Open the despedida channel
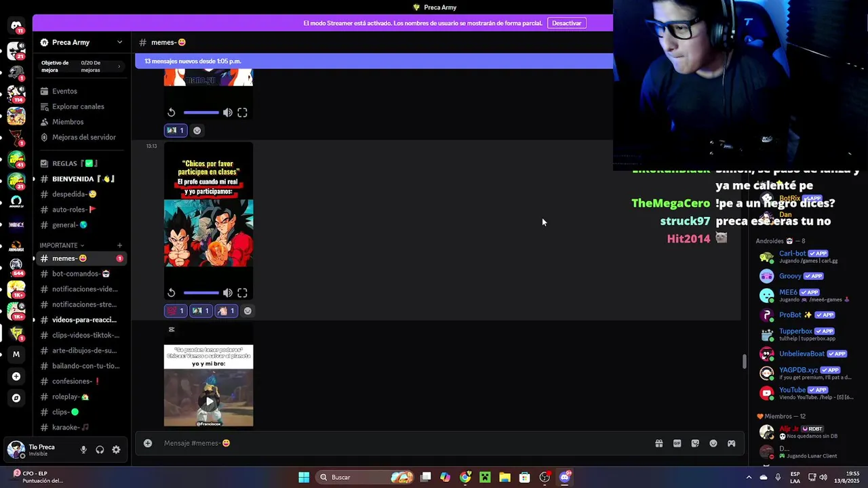 81,194
